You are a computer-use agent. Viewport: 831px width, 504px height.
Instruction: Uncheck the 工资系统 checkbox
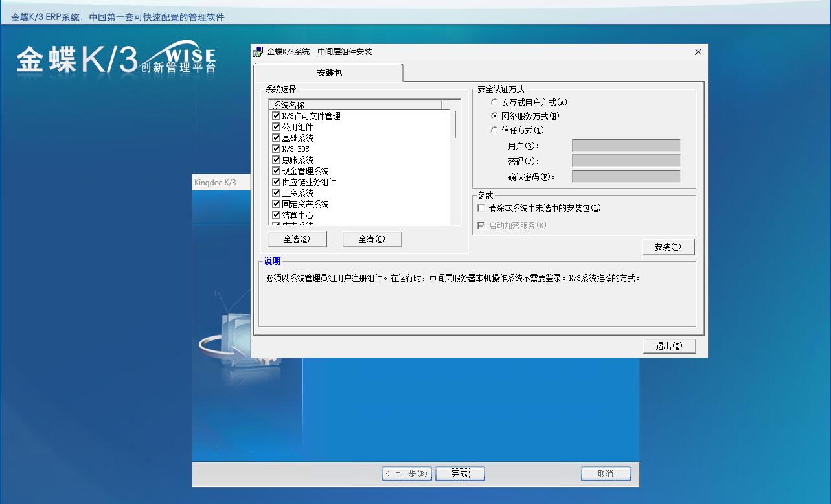(276, 193)
